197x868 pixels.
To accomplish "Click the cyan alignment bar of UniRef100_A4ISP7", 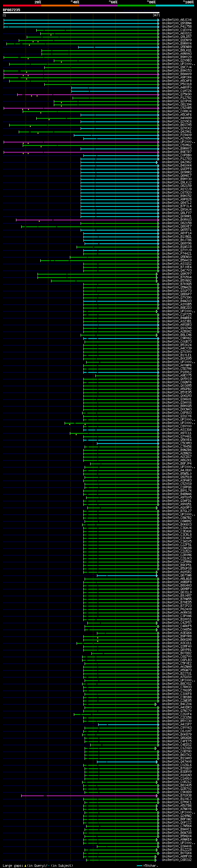I will coord(128,724).
